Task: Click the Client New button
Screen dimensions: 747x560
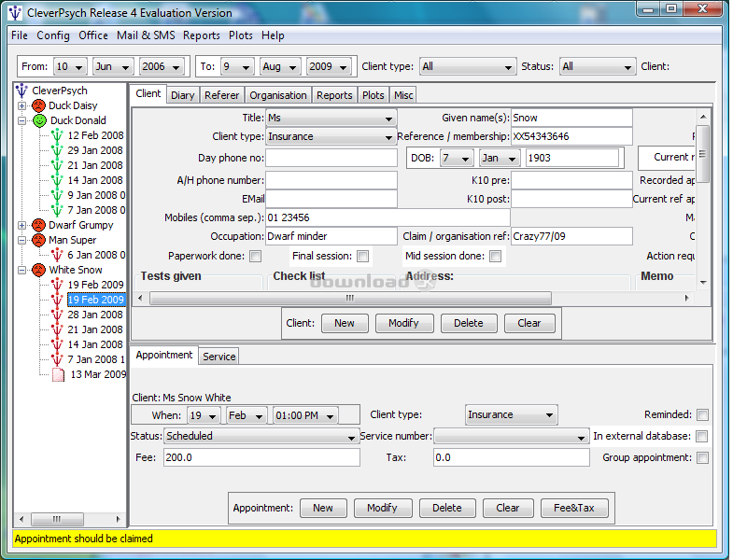Action: click(345, 323)
